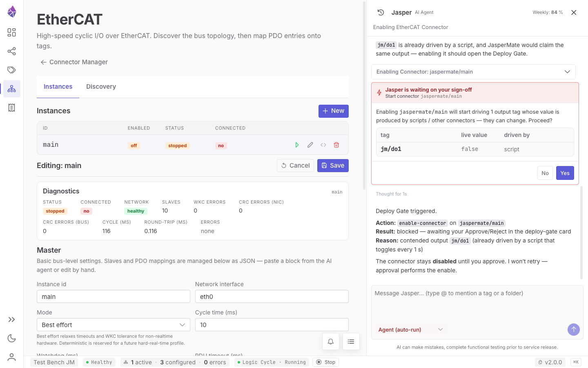588x368 pixels.
Task: Open the Mode dropdown showing Best effort
Action: (114, 325)
